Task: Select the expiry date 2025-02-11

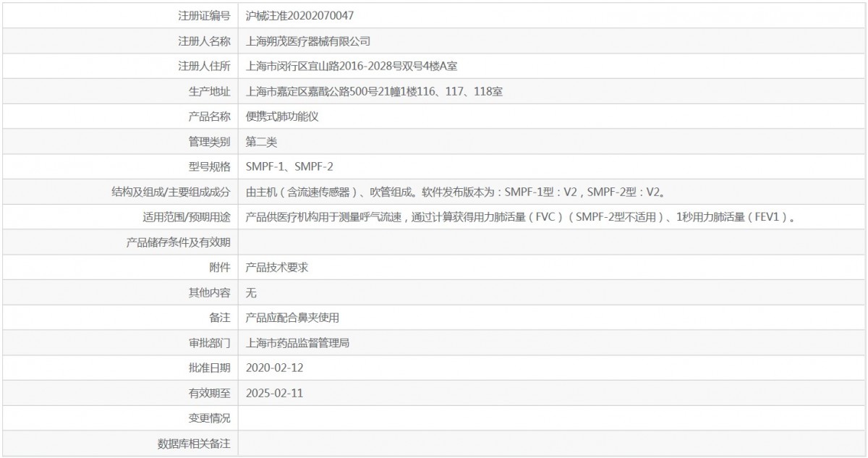Action: pyautogui.click(x=274, y=393)
